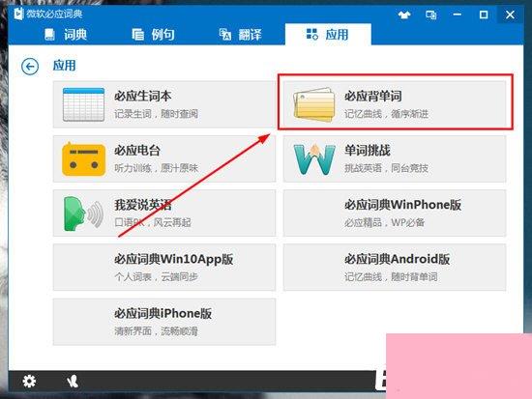The height and width of the screenshot is (399, 532).
Task: Click the 必应生词本 notebook grid icon
Action: coord(83,104)
